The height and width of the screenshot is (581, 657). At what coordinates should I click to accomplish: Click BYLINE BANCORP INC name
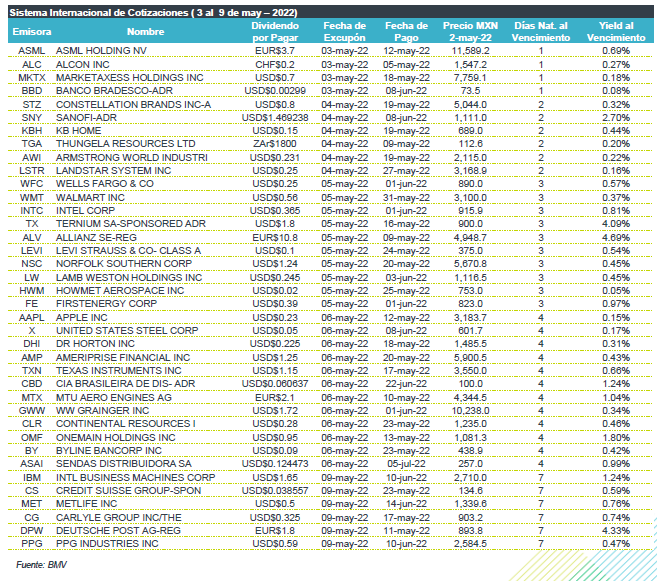pos(109,451)
